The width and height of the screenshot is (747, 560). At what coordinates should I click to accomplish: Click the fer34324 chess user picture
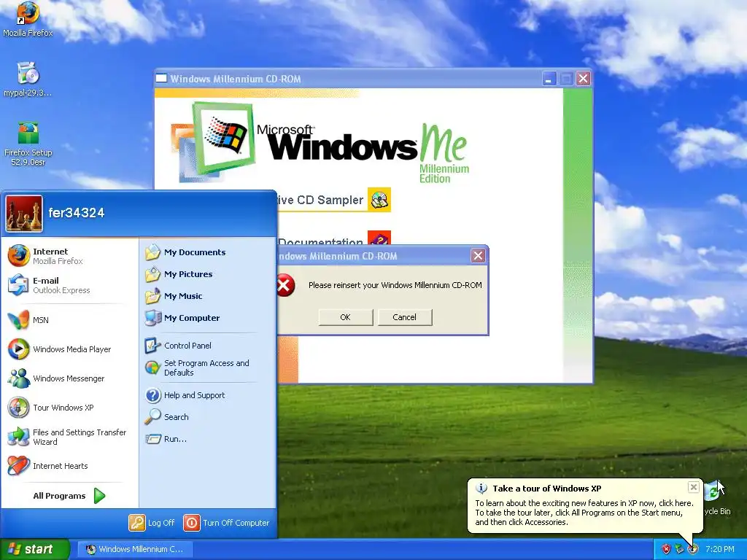coord(24,214)
